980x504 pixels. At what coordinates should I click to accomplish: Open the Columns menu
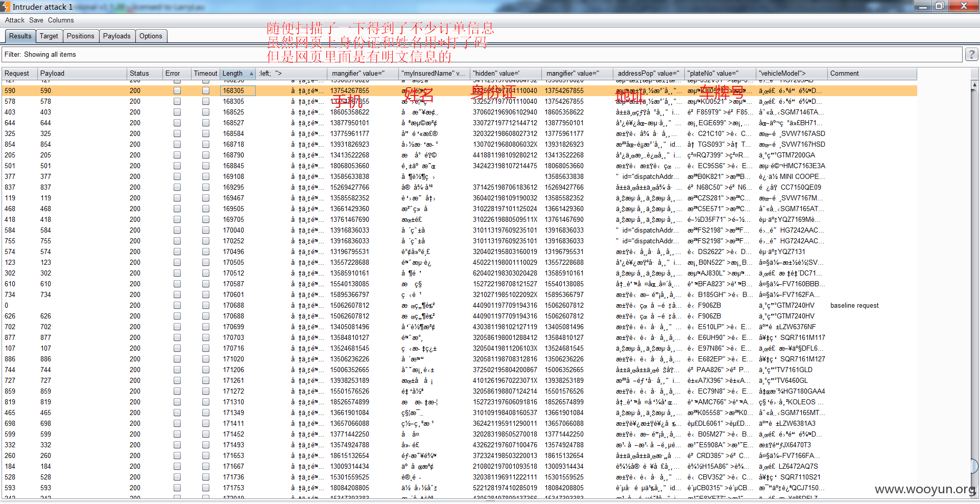click(61, 20)
